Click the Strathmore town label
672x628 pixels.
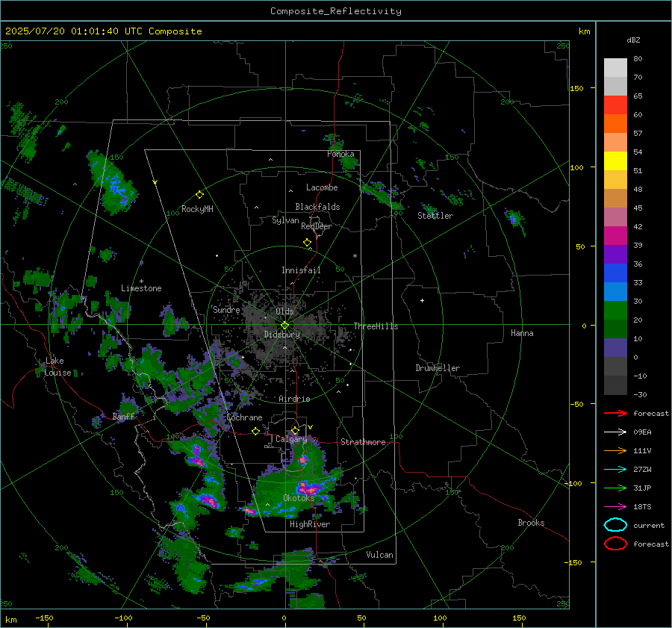point(363,442)
